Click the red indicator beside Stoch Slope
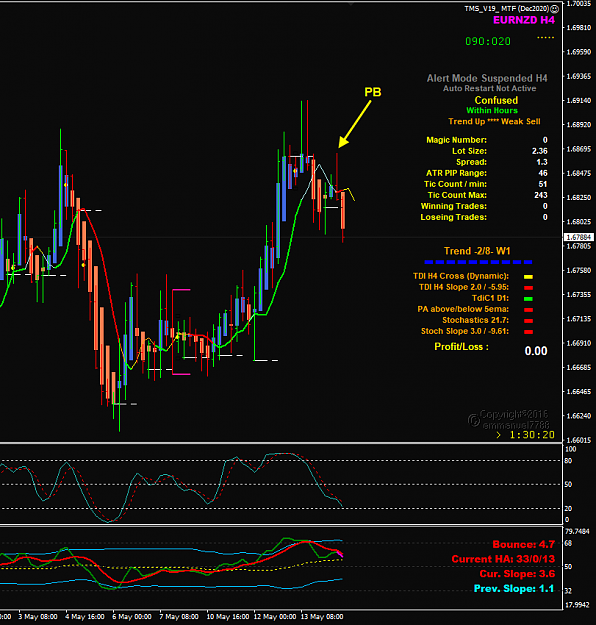The width and height of the screenshot is (596, 625). pos(528,332)
